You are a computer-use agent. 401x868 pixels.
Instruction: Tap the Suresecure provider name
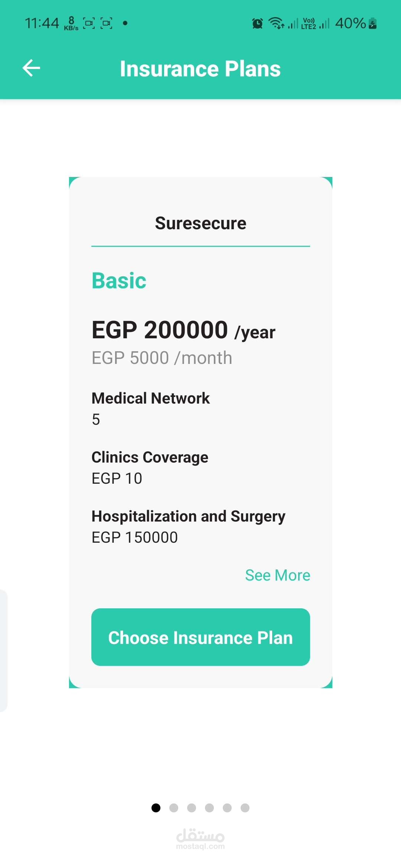point(200,223)
